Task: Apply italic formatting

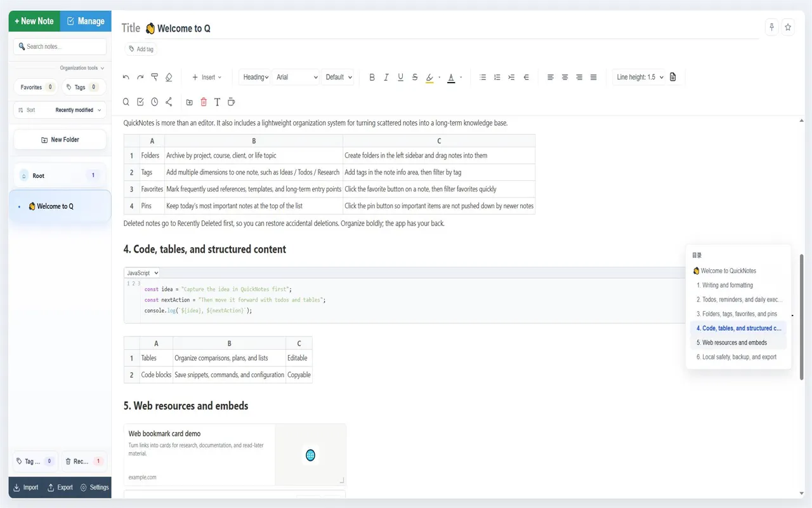Action: (386, 77)
